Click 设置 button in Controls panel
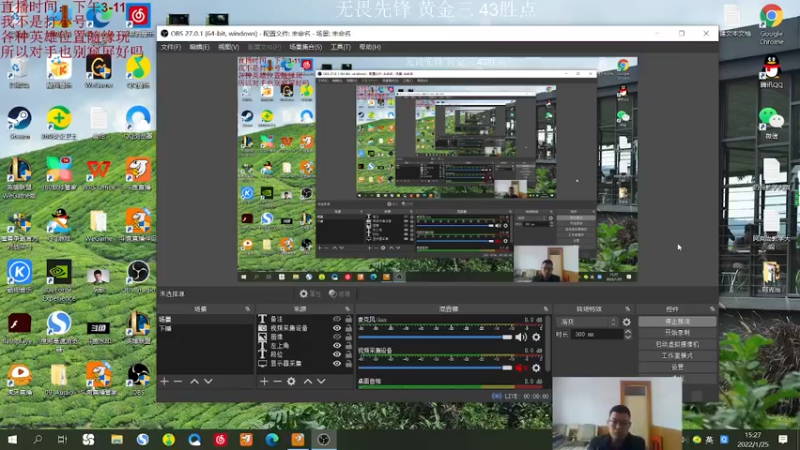 click(677, 367)
